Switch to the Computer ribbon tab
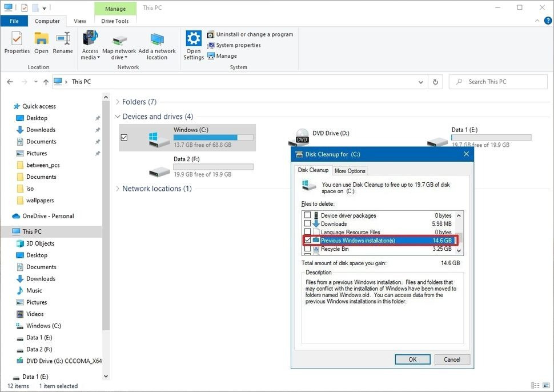 pyautogui.click(x=47, y=21)
